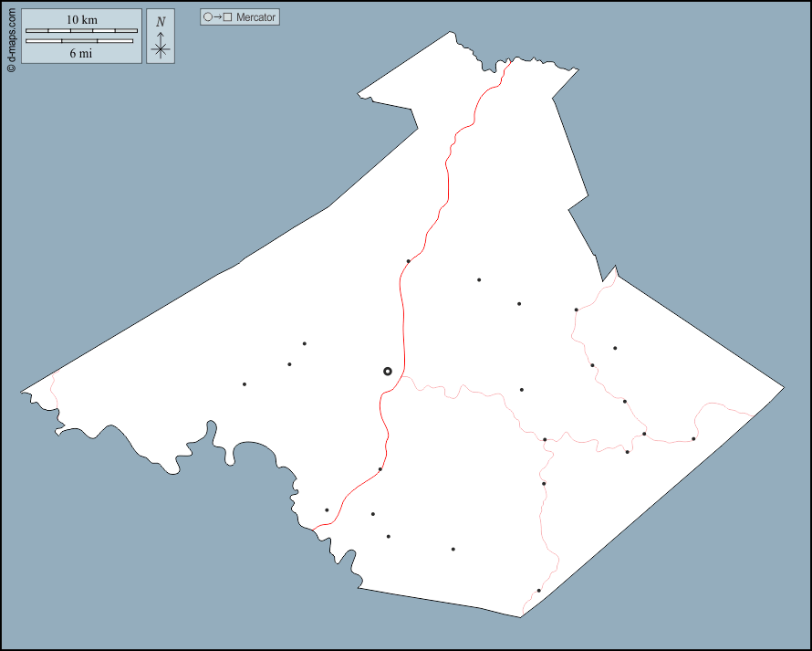This screenshot has width=812, height=651.
Task: Select the northernmost dot in the western town cluster
Action: (304, 343)
